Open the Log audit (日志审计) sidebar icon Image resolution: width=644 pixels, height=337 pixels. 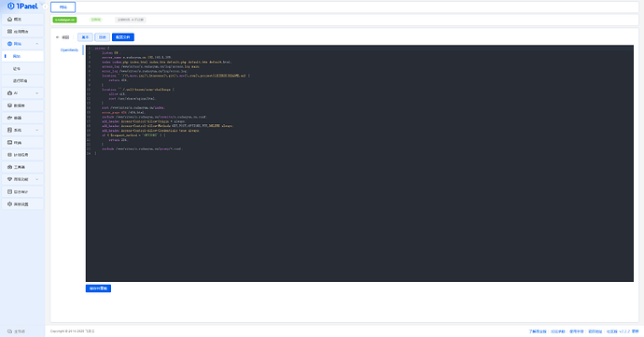click(x=10, y=192)
